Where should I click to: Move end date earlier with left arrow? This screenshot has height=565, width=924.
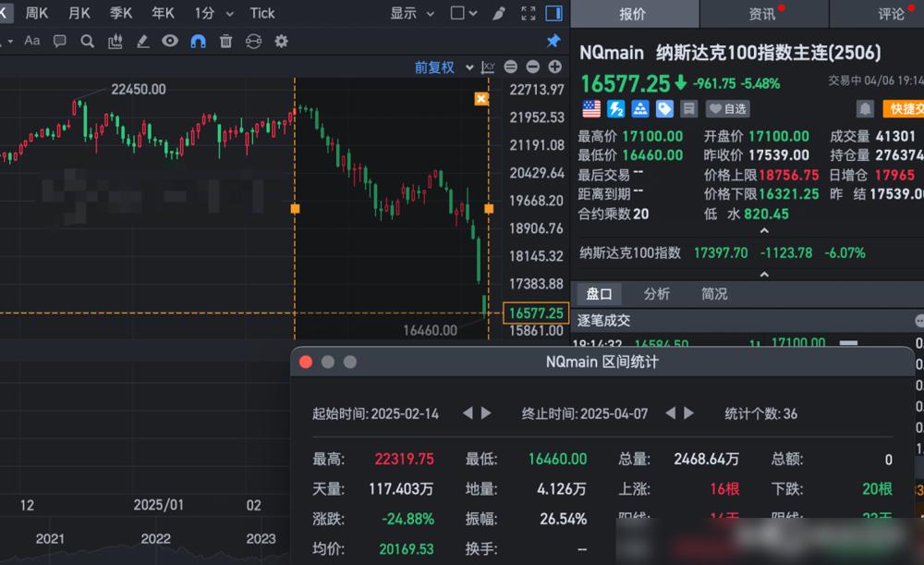coord(670,412)
